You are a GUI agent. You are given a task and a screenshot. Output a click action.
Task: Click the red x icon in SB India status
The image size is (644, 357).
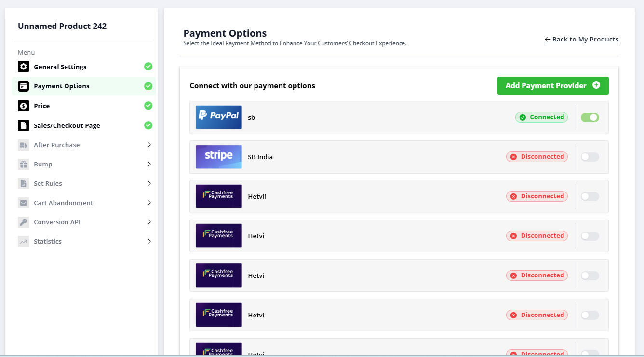pos(513,157)
